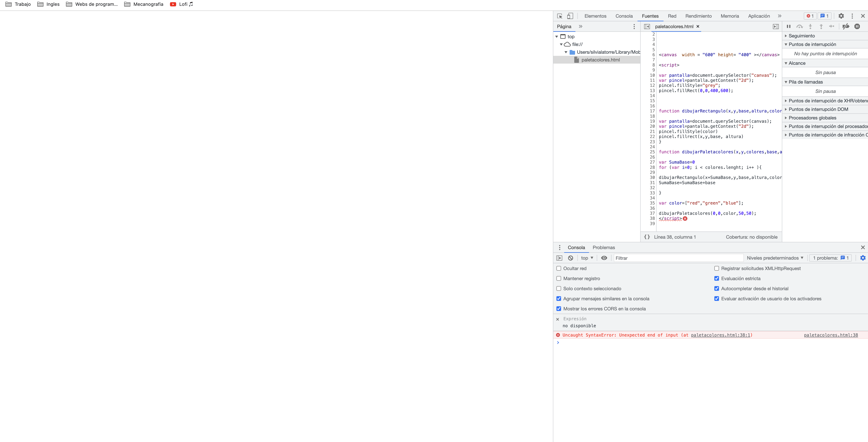Open the Rendimiento tab
Viewport: 868px width, 442px height.
(x=698, y=16)
